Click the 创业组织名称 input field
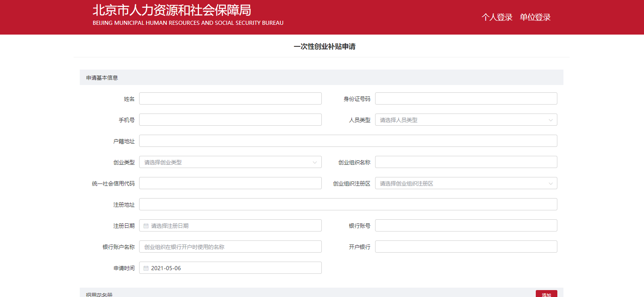Viewport: 644px width, 297px height. (x=466, y=162)
